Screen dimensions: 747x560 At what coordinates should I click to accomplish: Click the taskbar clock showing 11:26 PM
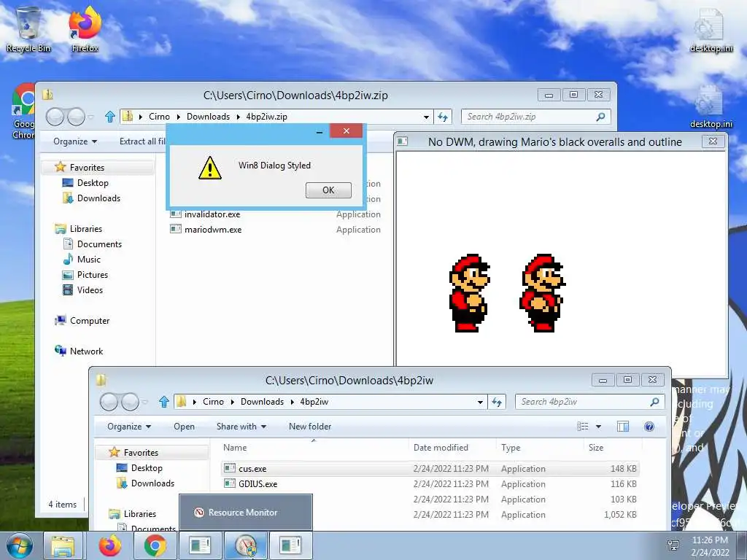(710, 545)
